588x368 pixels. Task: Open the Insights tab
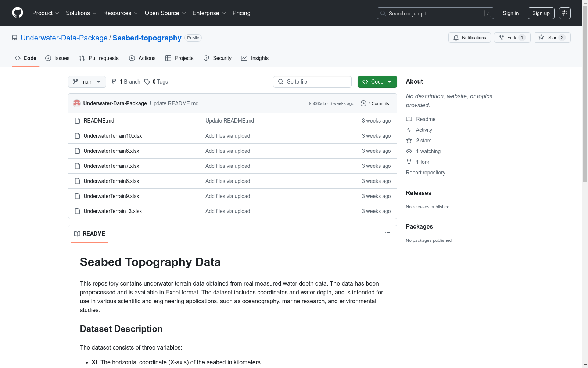[x=255, y=58]
